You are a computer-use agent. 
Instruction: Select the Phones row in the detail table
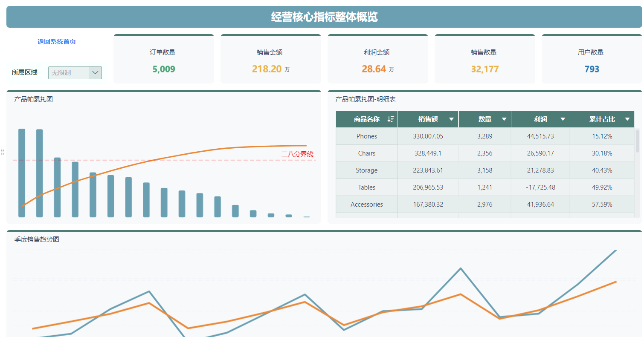point(366,136)
